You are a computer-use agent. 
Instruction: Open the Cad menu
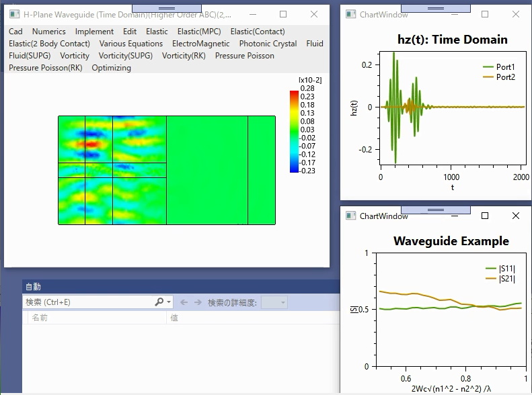(15, 32)
